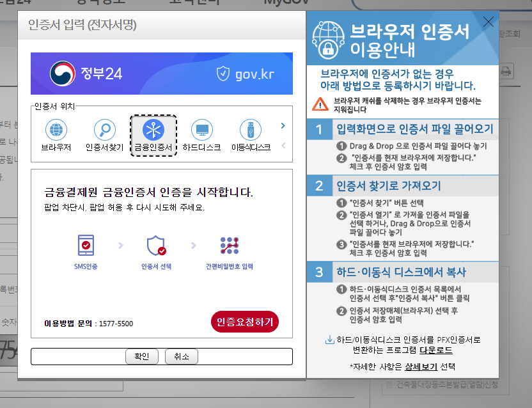Click heading 입력화면으로 인증서 파일 끌어오기
This screenshot has width=532, height=408.
click(414, 129)
